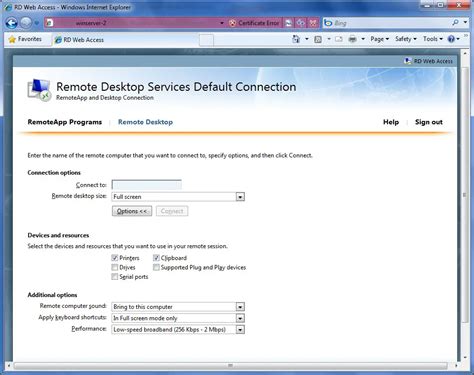Screen dimensions: 474x375
Task: Click the Refresh icon beside address bar
Action: 301,23
